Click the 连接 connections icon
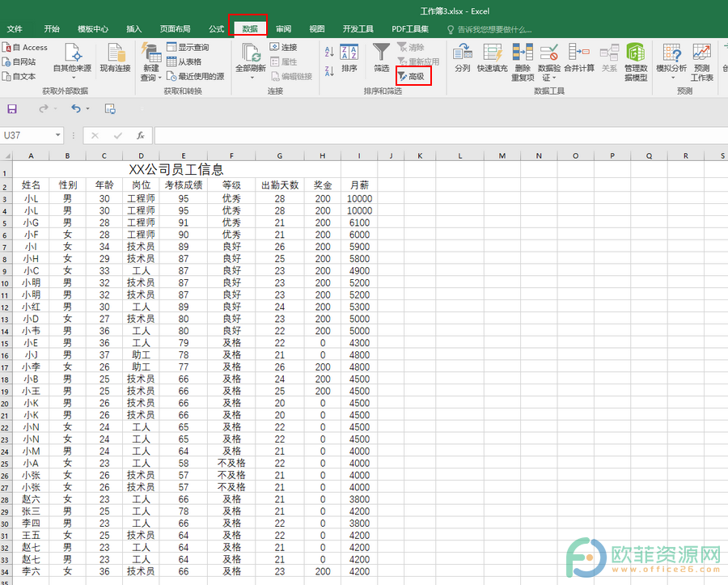 283,48
